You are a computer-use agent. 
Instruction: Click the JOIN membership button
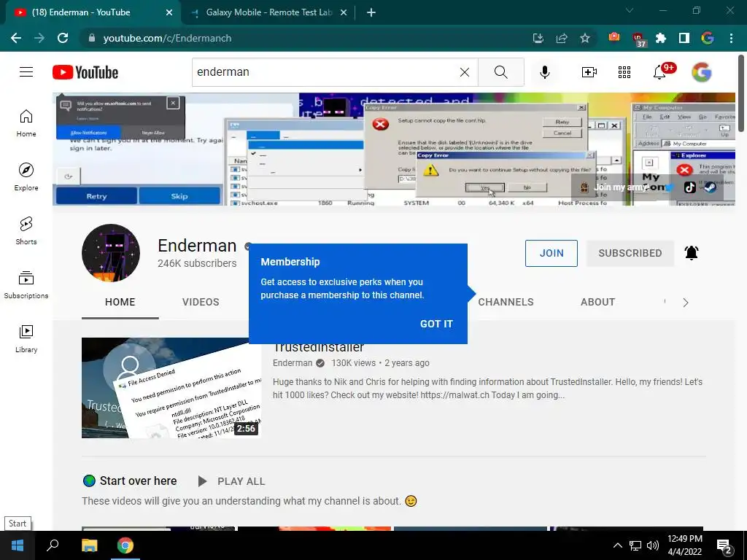(x=551, y=253)
